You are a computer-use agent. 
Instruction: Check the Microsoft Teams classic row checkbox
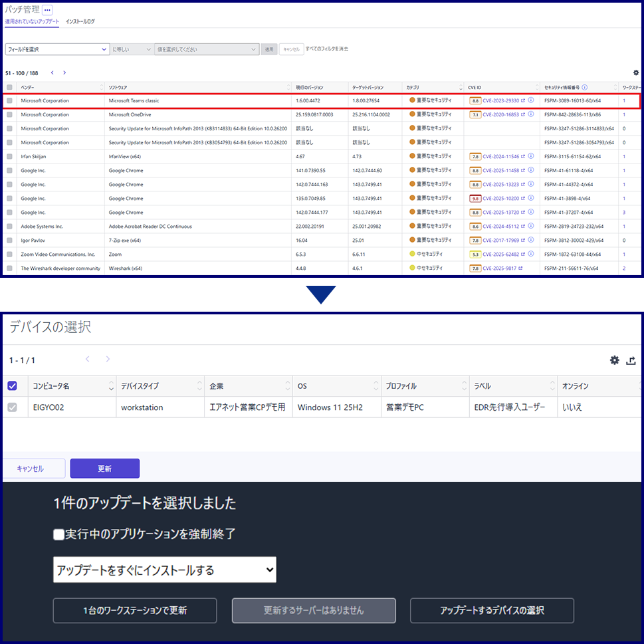(x=9, y=101)
